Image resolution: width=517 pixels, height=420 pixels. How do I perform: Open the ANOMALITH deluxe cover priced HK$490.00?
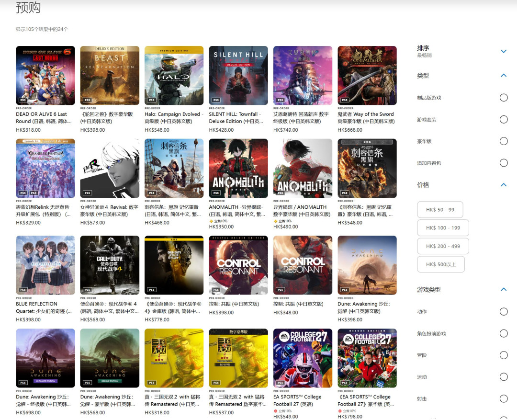[303, 168]
